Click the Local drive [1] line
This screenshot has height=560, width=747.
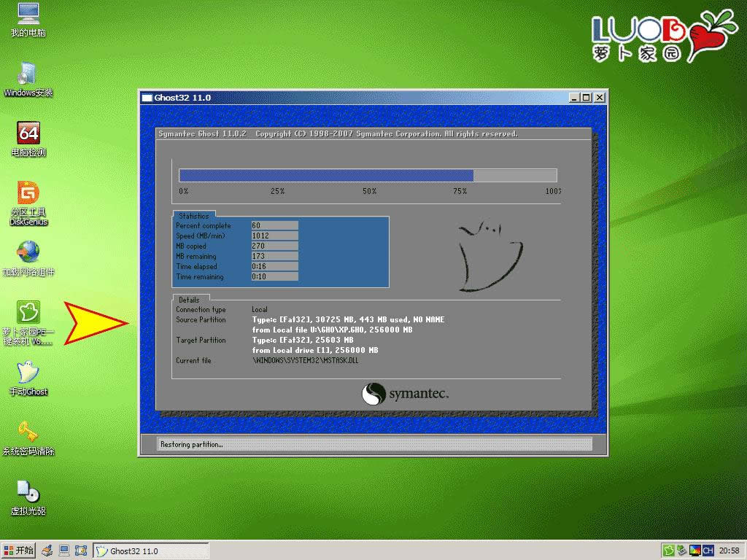pos(315,350)
